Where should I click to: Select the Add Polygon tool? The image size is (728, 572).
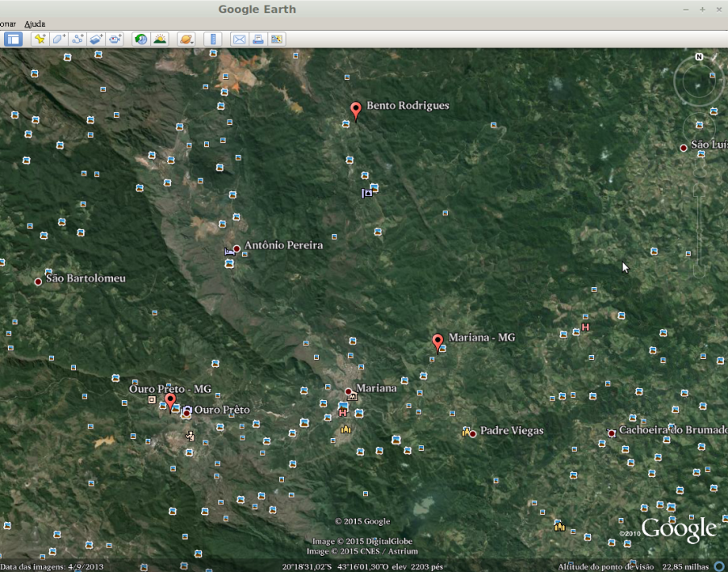[58, 39]
